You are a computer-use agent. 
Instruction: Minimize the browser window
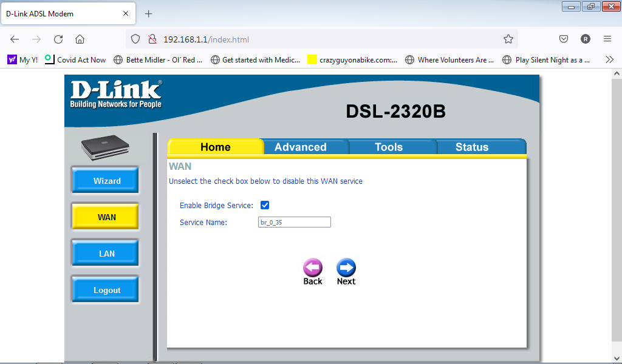coord(571,7)
